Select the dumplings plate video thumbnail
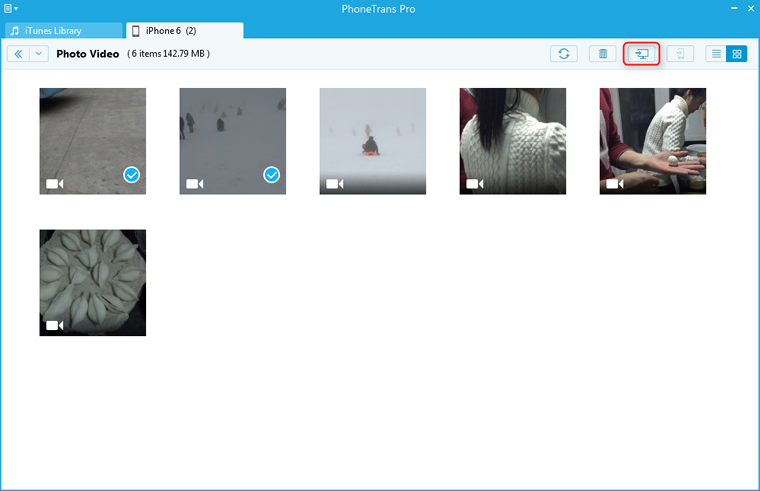760x491 pixels. pyautogui.click(x=92, y=282)
